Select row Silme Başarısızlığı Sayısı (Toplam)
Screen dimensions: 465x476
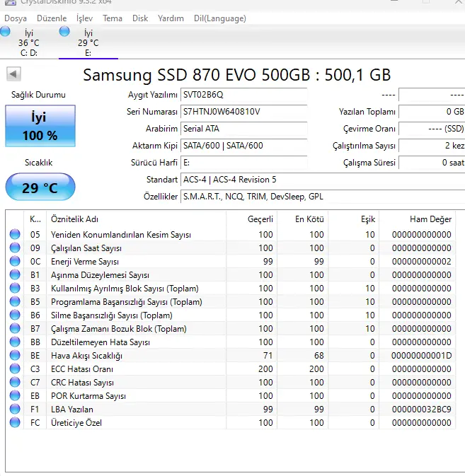[x=230, y=315]
